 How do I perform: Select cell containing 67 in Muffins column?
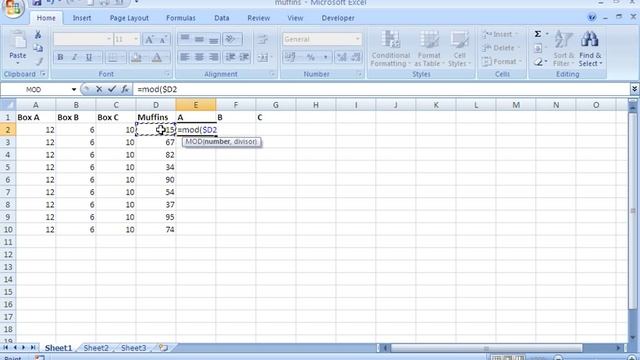coord(156,142)
